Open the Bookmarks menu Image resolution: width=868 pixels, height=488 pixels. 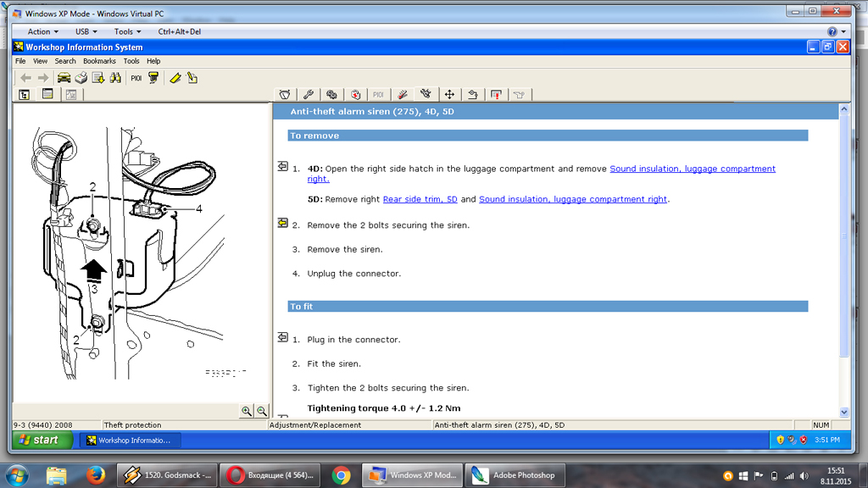(99, 61)
